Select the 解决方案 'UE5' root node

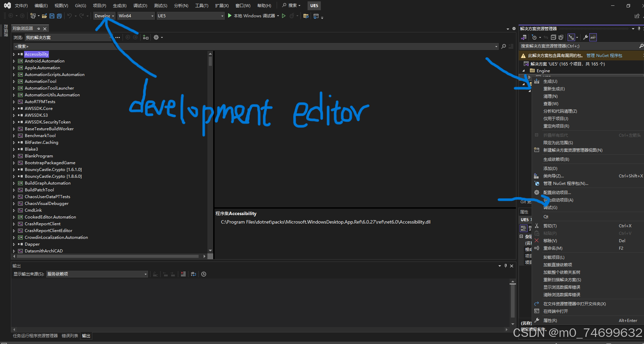(568, 64)
